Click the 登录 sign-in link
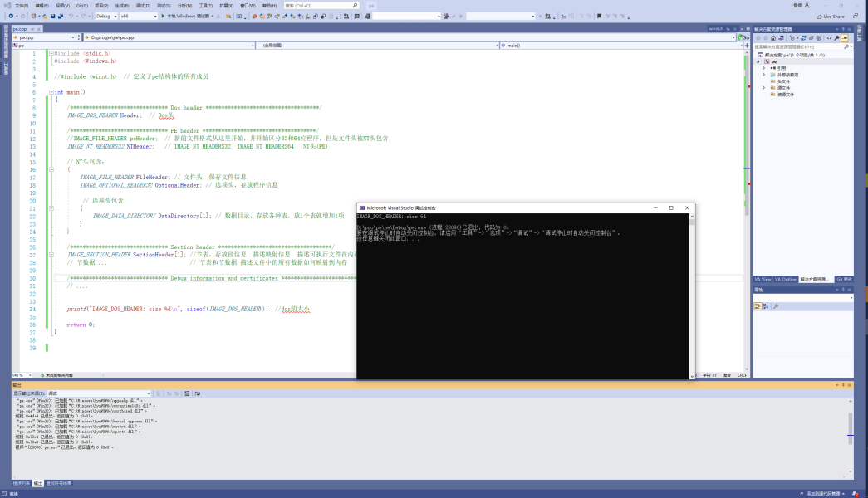 (797, 5)
